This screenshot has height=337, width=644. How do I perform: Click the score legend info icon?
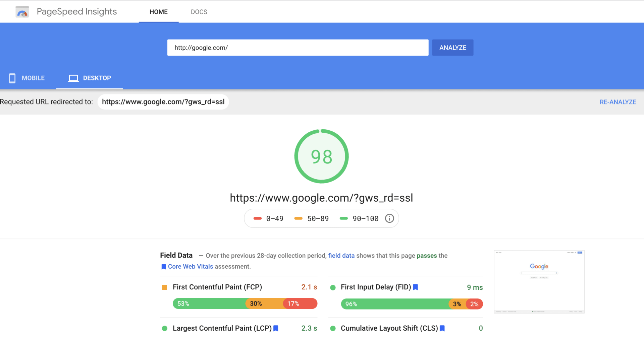point(389,218)
